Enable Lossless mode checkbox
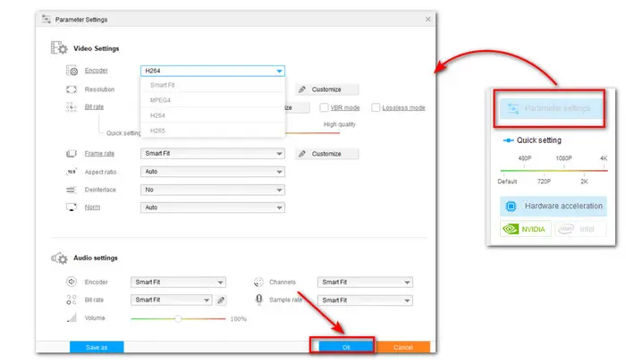 coord(376,107)
